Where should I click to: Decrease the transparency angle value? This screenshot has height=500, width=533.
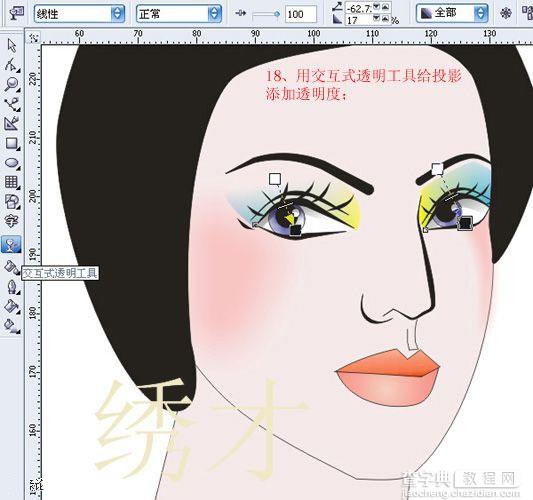(x=377, y=6)
